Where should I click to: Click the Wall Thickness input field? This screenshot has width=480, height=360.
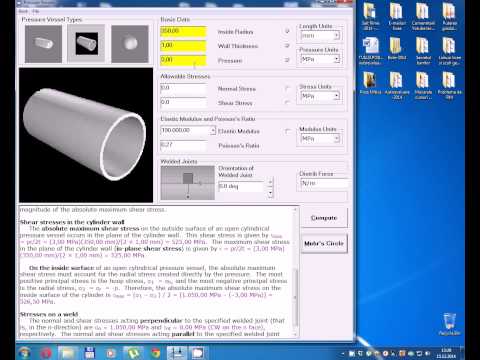pyautogui.click(x=183, y=46)
